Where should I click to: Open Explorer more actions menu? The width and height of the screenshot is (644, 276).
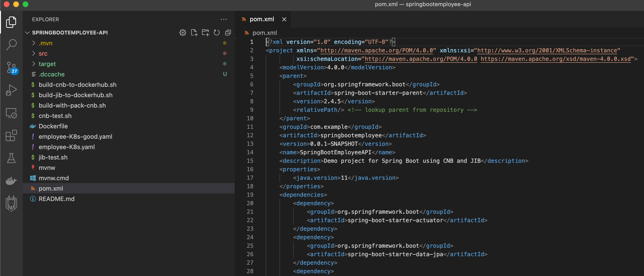(224, 19)
